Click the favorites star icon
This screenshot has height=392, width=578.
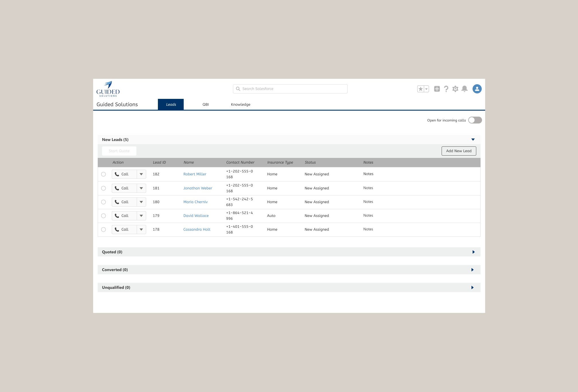(420, 89)
